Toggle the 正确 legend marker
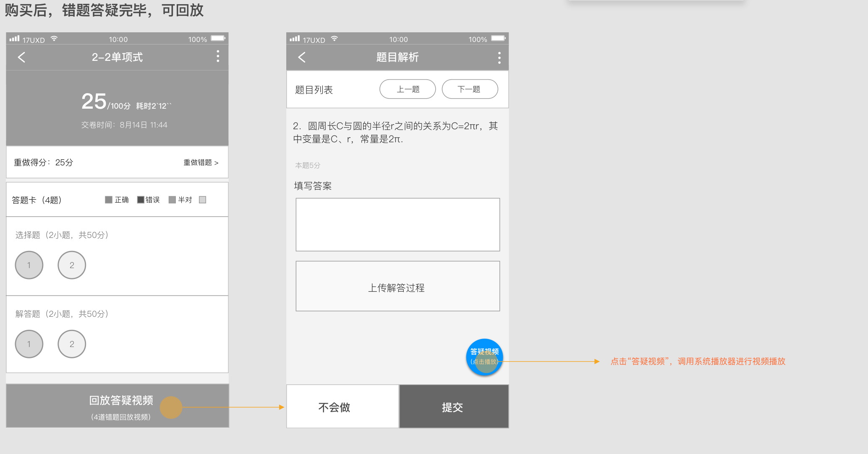The width and height of the screenshot is (868, 454). point(108,200)
